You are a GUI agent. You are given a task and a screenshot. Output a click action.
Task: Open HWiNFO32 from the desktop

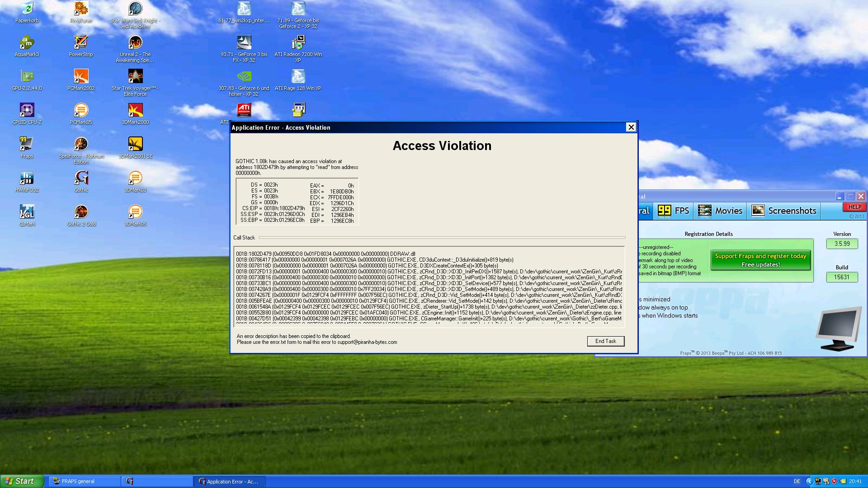(x=27, y=178)
